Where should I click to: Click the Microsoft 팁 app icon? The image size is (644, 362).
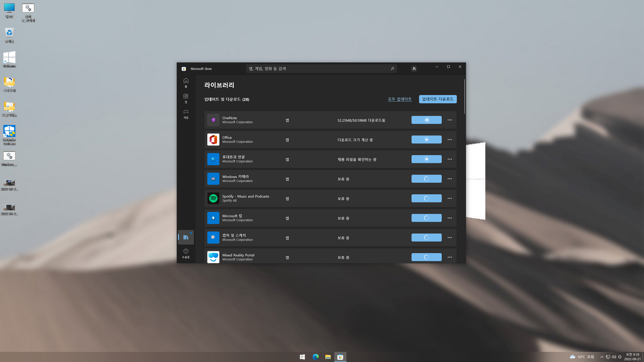click(213, 218)
